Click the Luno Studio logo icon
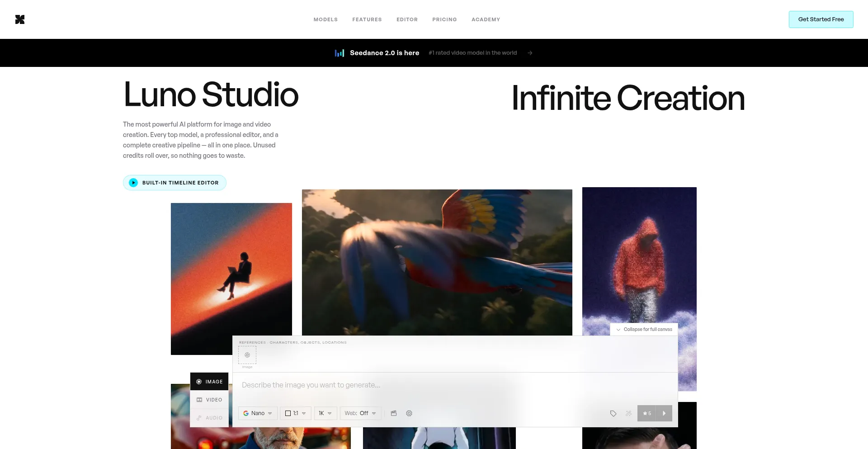 pyautogui.click(x=20, y=19)
